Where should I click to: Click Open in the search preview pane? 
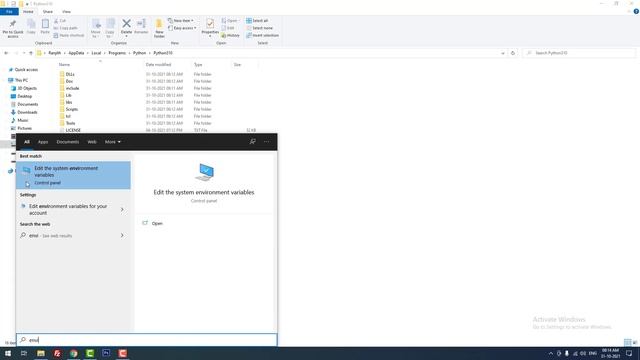tap(157, 223)
